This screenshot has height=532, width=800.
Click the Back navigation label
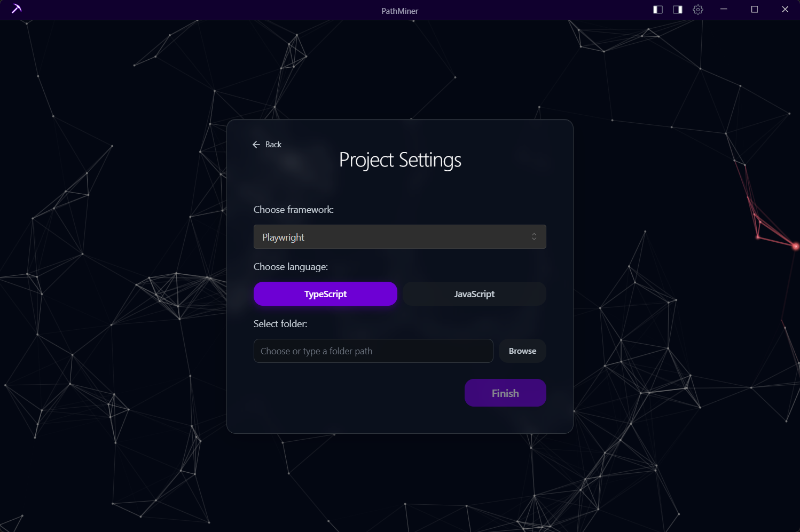coord(273,144)
